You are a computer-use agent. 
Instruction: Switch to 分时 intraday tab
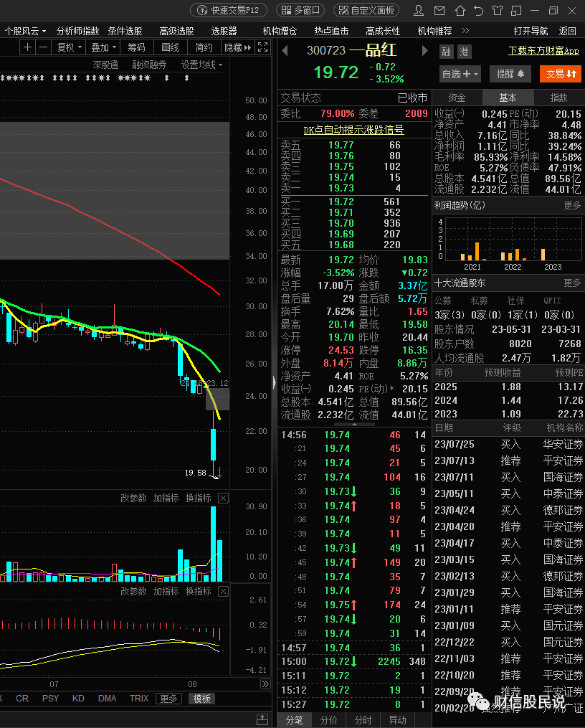[363, 720]
